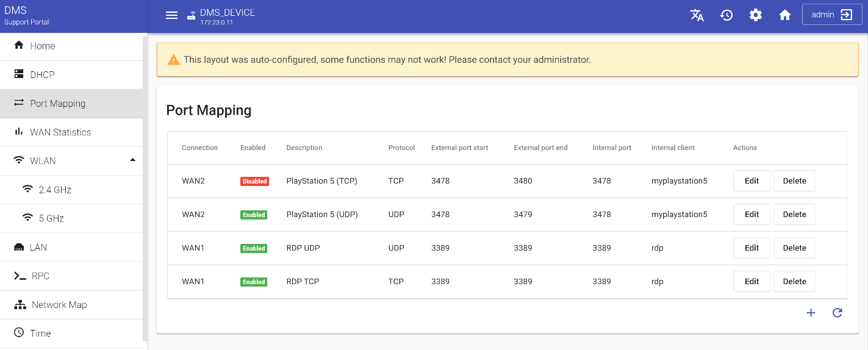Click Enabled badge for PlayStation 5 (UDP)
This screenshot has width=868, height=350.
(x=254, y=215)
